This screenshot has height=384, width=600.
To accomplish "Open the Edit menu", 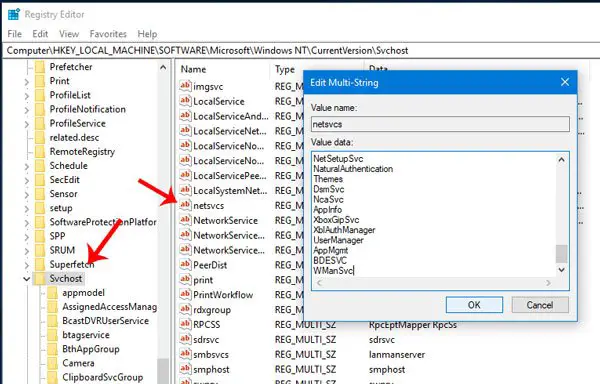I will (40, 34).
